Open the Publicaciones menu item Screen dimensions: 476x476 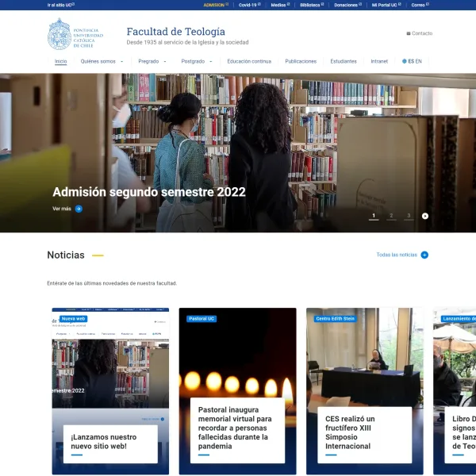pyautogui.click(x=301, y=61)
